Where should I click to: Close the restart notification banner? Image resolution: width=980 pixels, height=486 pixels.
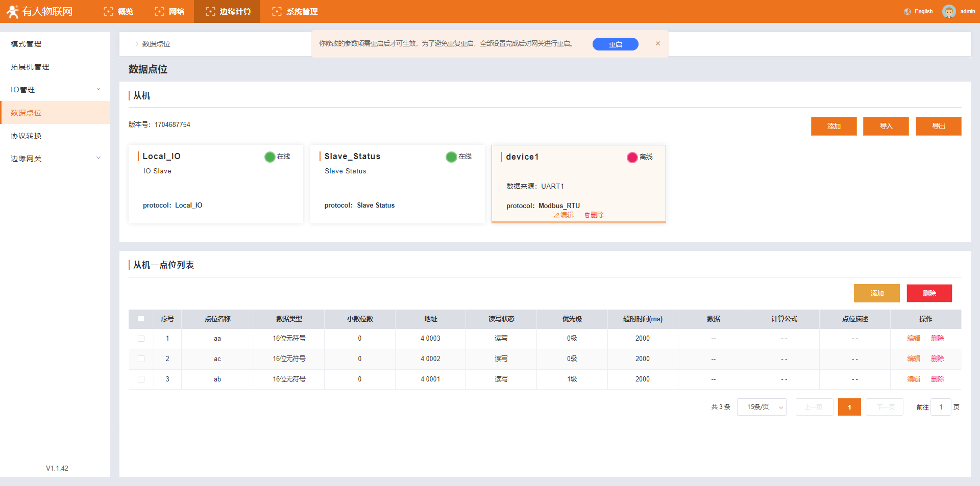[x=658, y=44]
